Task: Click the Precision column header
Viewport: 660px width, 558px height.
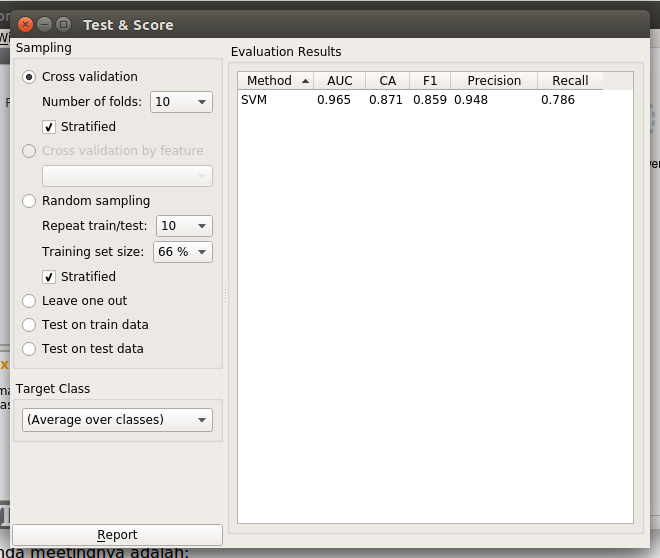Action: coord(494,81)
